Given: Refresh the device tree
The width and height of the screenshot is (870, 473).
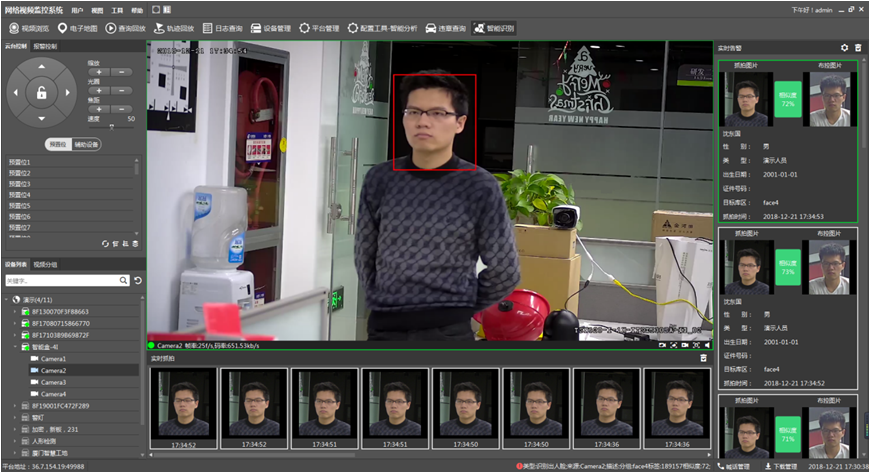Looking at the screenshot, I should coord(138,281).
